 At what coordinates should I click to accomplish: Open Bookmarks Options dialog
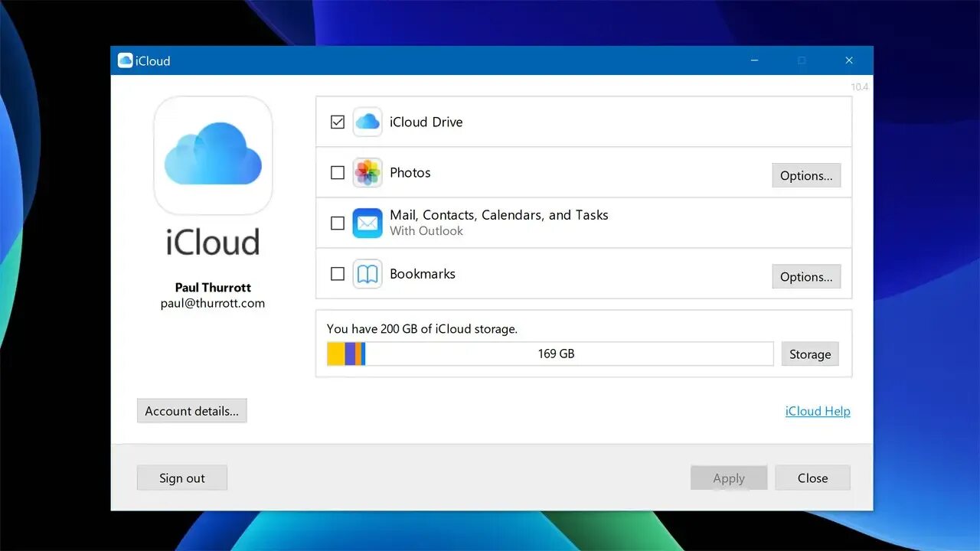(806, 276)
